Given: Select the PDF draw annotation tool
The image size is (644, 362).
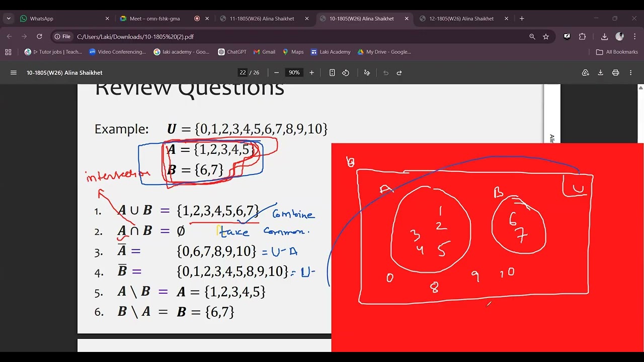Looking at the screenshot, I should [367, 73].
